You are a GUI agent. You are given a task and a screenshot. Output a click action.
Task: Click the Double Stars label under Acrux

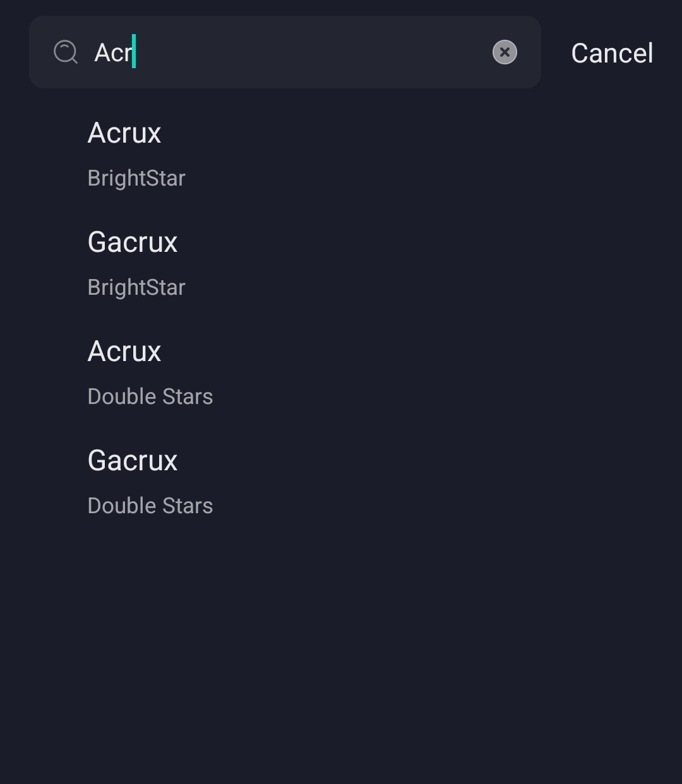coord(150,396)
